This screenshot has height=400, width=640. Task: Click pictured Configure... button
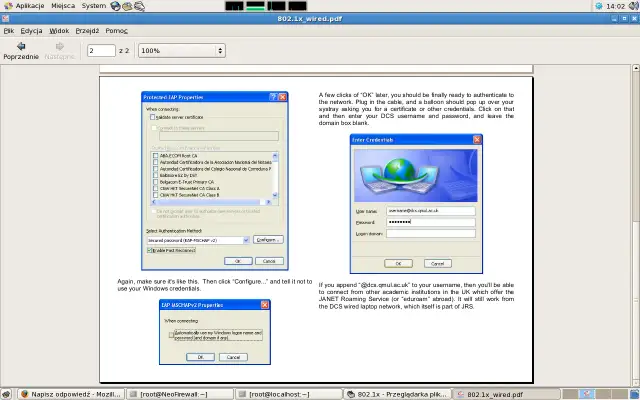[x=268, y=240]
